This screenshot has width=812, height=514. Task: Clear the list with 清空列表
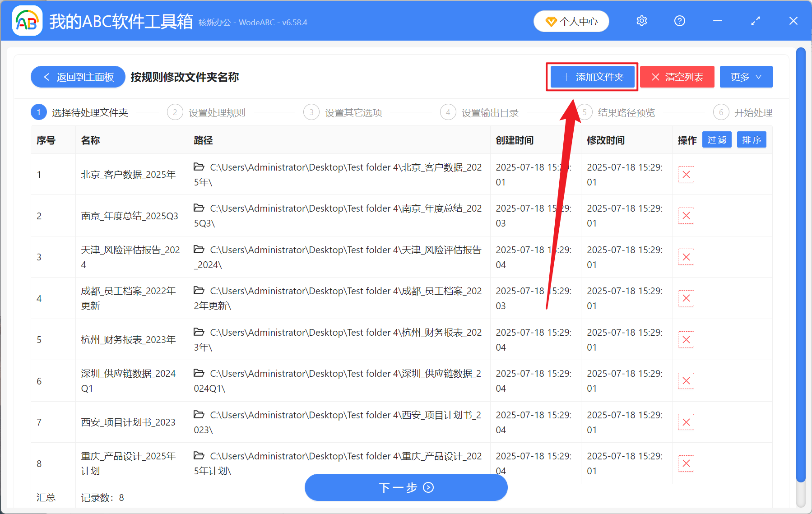tap(677, 77)
